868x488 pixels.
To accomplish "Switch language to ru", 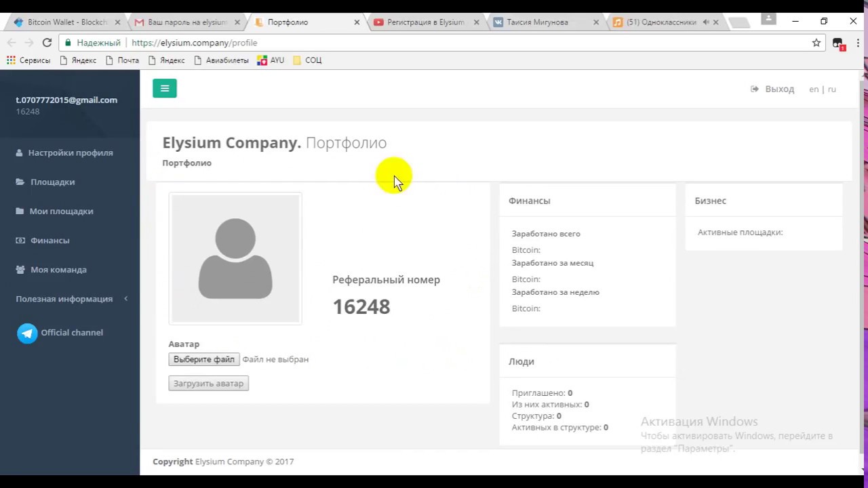I will point(831,89).
